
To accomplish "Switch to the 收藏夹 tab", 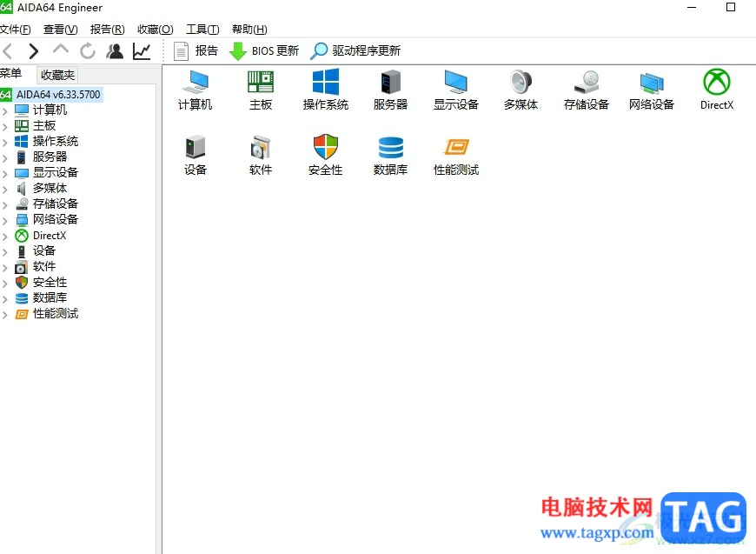I will (x=57, y=75).
